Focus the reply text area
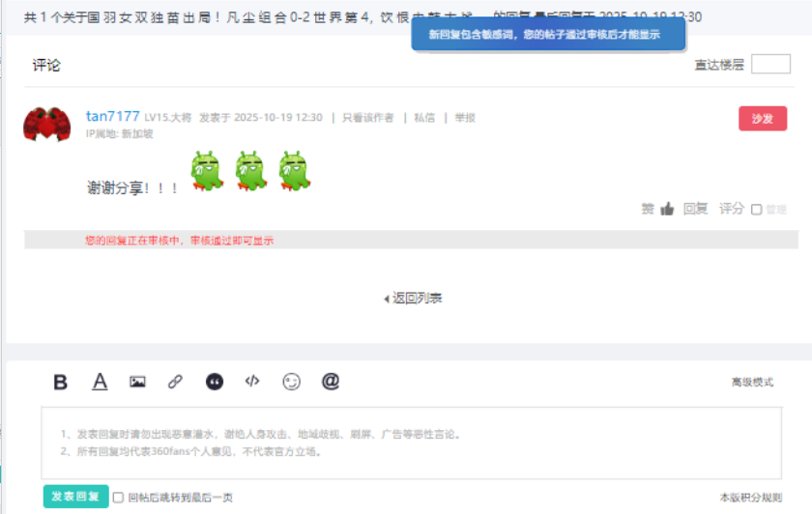The image size is (812, 514). point(412,443)
